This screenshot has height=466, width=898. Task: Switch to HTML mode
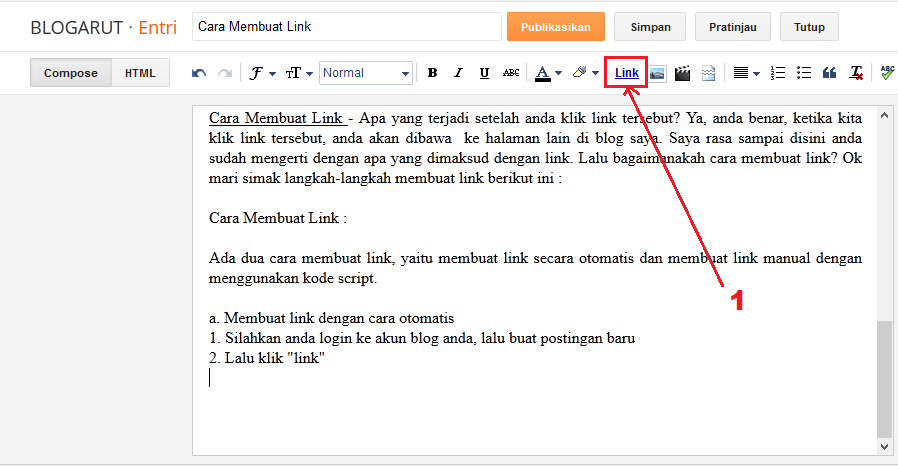click(x=140, y=73)
